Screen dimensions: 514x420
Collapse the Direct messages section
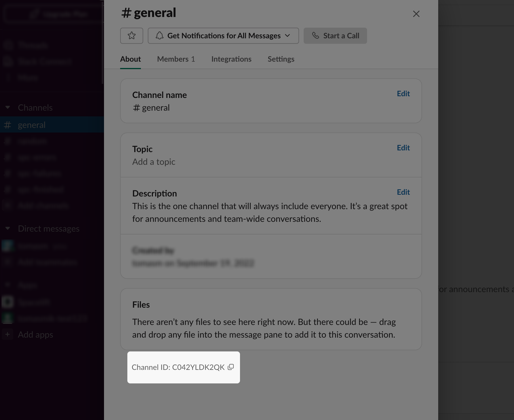8,228
